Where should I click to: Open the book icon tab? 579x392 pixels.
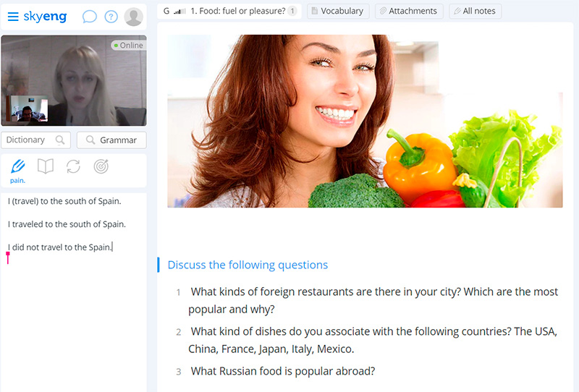[46, 166]
